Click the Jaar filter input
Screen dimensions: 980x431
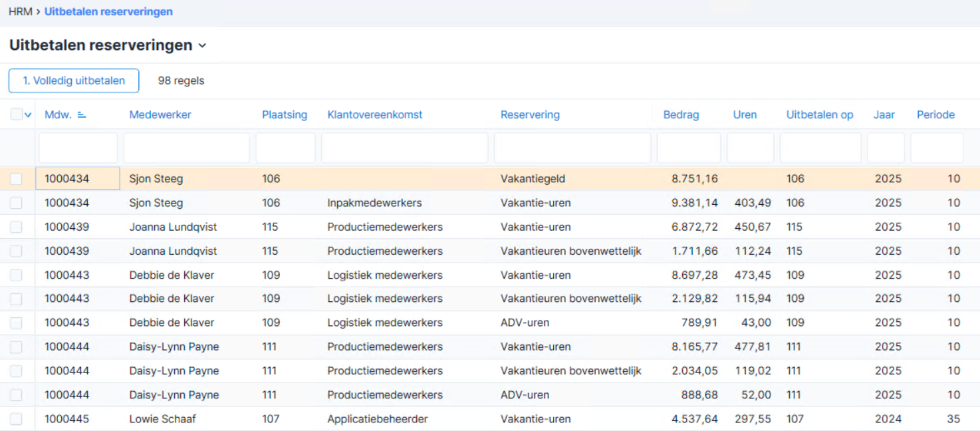[886, 148]
